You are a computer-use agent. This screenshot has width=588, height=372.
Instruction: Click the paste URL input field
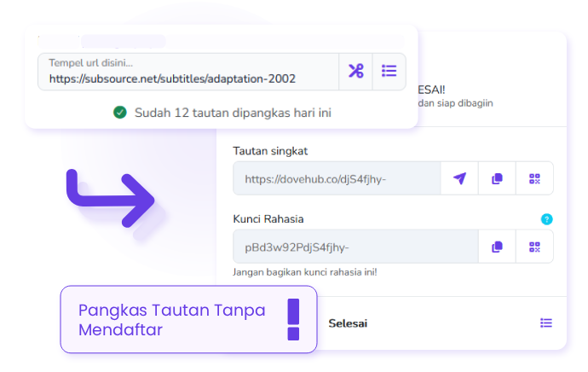coord(188,72)
